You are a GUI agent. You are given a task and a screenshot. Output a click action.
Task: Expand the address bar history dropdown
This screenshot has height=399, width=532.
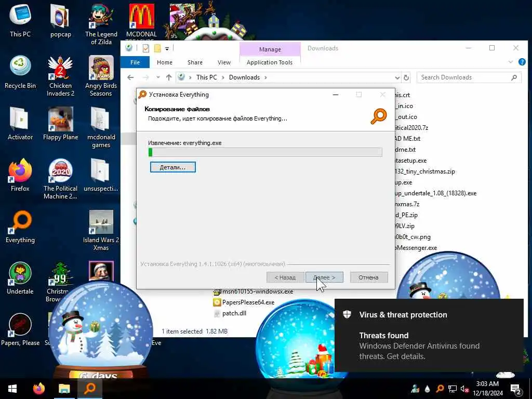397,78
